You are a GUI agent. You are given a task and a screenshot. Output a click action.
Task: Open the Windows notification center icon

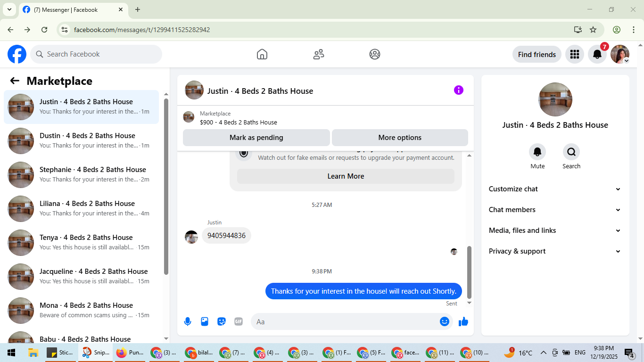click(629, 353)
